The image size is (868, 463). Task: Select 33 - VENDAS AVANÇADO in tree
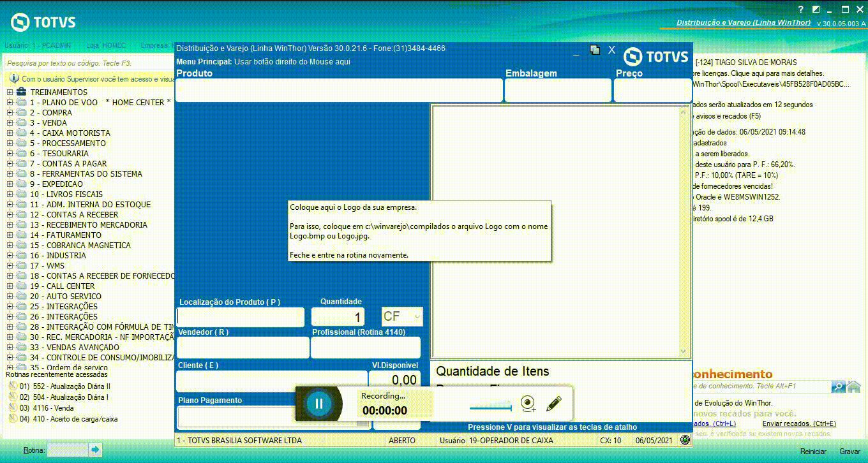coord(74,348)
